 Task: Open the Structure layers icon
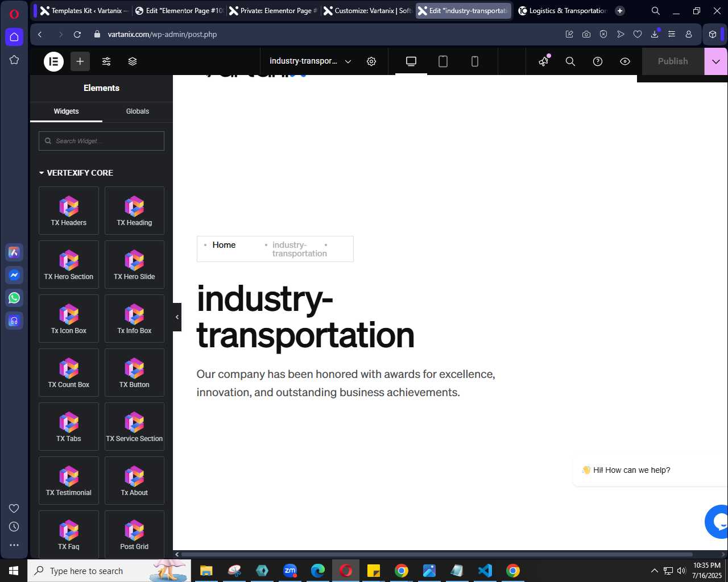pos(133,61)
